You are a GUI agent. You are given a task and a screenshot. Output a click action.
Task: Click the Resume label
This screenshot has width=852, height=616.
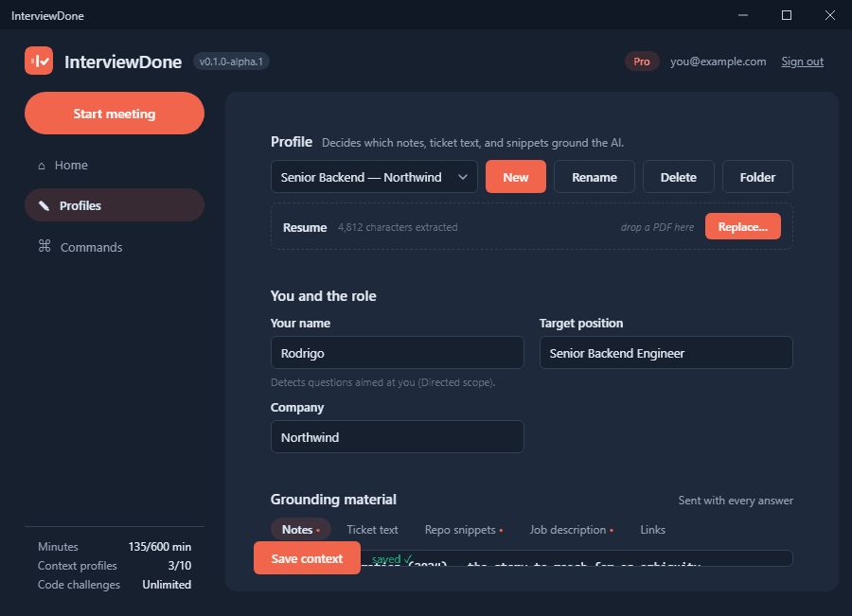coord(305,227)
